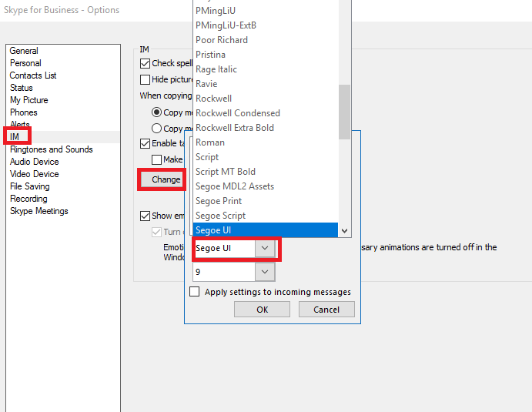The image size is (532, 412).
Task: Choose Script MT Bold font
Action: (266, 172)
